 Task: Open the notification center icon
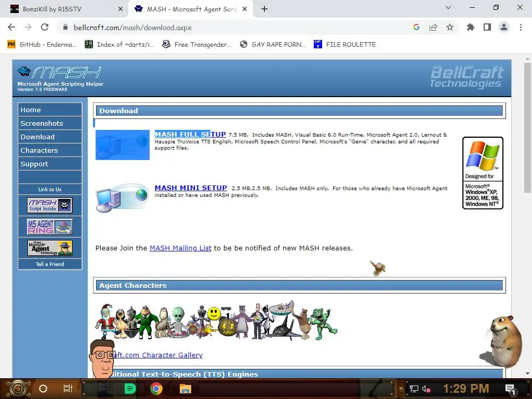click(x=511, y=389)
